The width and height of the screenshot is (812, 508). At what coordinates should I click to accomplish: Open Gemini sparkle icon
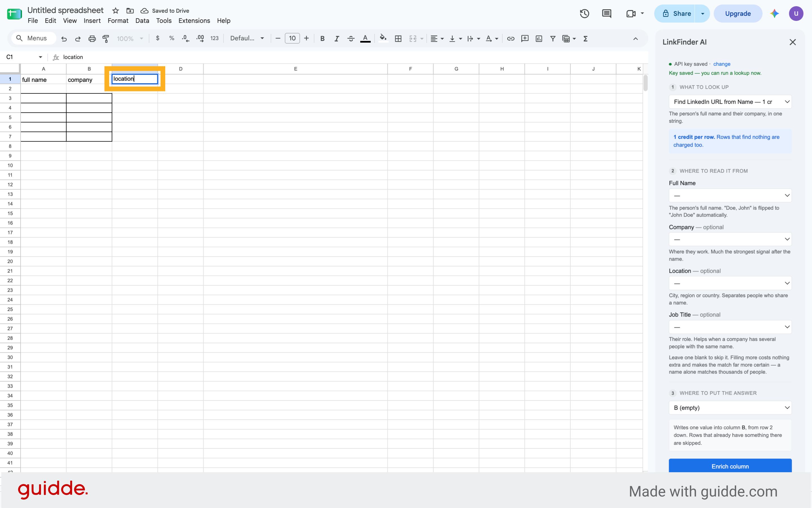(x=775, y=14)
